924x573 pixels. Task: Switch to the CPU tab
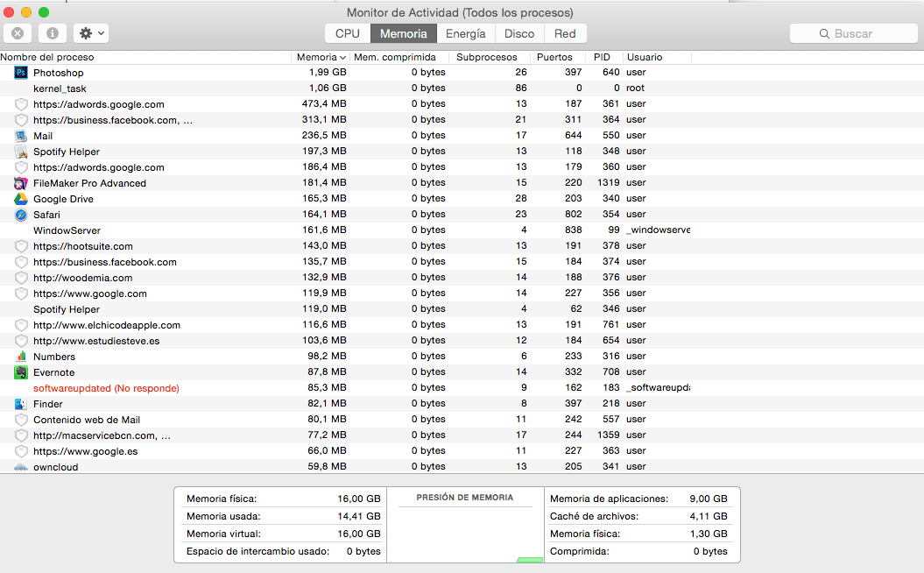[348, 33]
